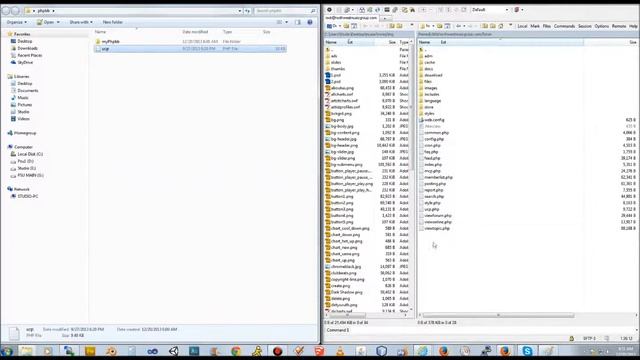Select remote file 'common.php'

436,133
